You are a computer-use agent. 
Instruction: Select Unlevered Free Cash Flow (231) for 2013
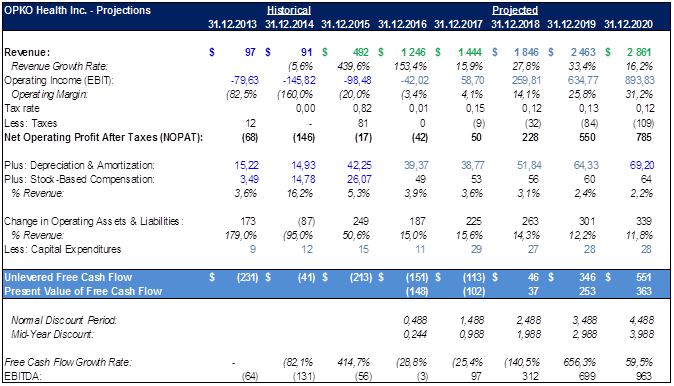tap(248, 277)
